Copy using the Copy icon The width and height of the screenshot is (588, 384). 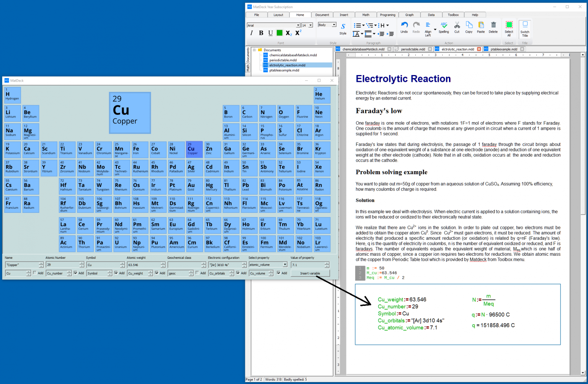tap(469, 26)
